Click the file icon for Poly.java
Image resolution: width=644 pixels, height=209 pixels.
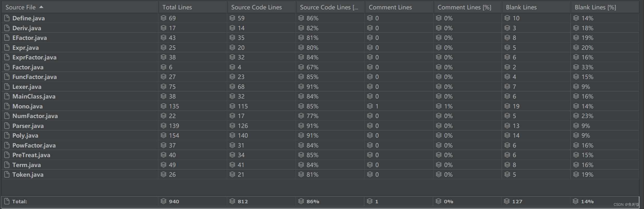tap(7, 135)
